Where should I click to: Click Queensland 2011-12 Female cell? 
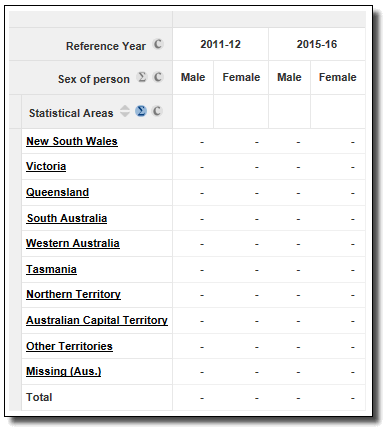point(241,193)
